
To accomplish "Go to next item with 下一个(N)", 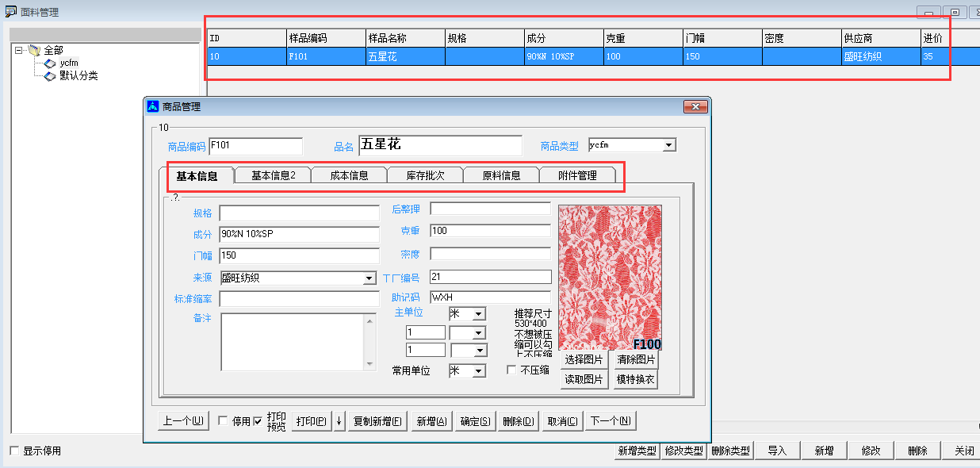I will coord(611,421).
